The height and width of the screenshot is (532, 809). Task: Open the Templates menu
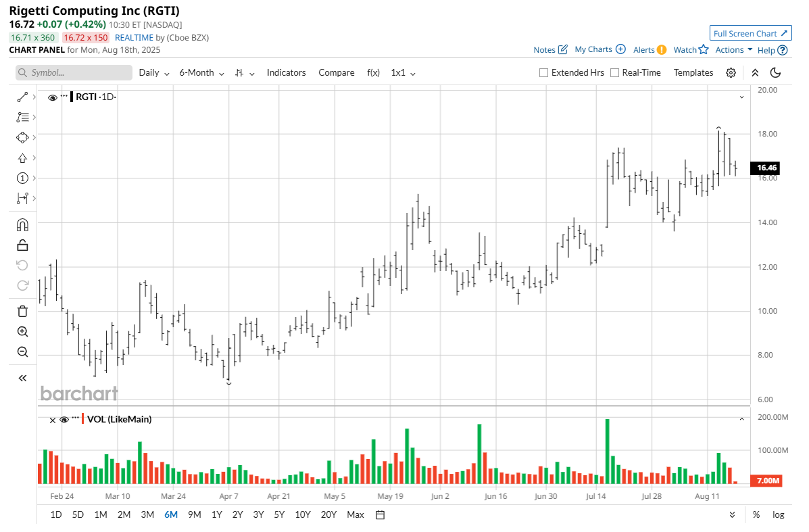[x=693, y=73]
